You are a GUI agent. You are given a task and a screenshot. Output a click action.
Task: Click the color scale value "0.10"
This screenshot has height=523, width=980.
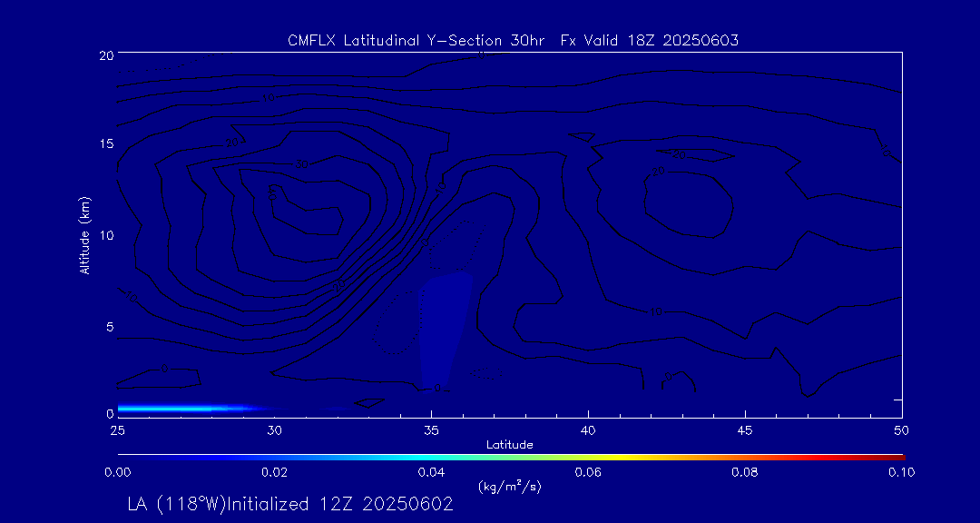(902, 472)
